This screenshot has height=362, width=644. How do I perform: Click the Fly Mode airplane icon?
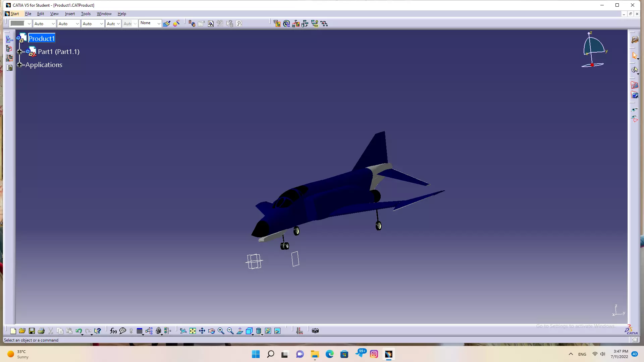click(183, 331)
